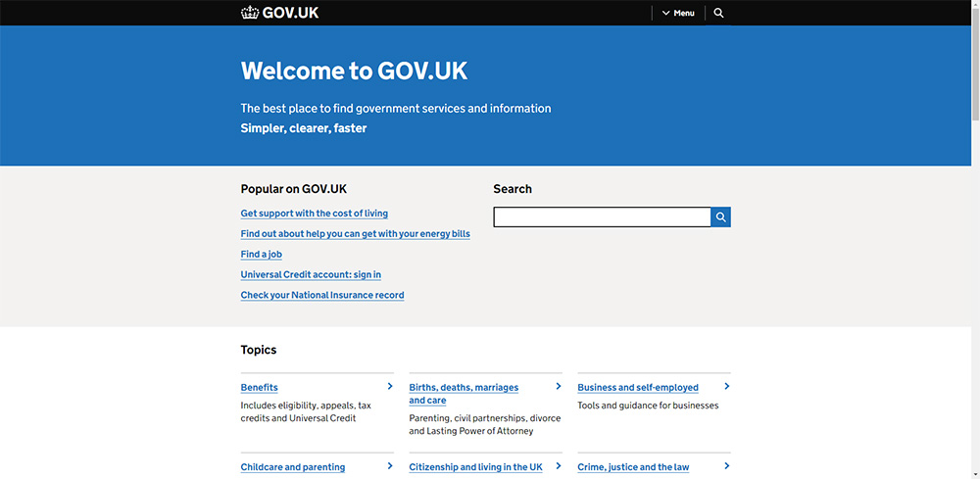The height and width of the screenshot is (479, 980).
Task: Click the Topics heading
Action: point(259,350)
